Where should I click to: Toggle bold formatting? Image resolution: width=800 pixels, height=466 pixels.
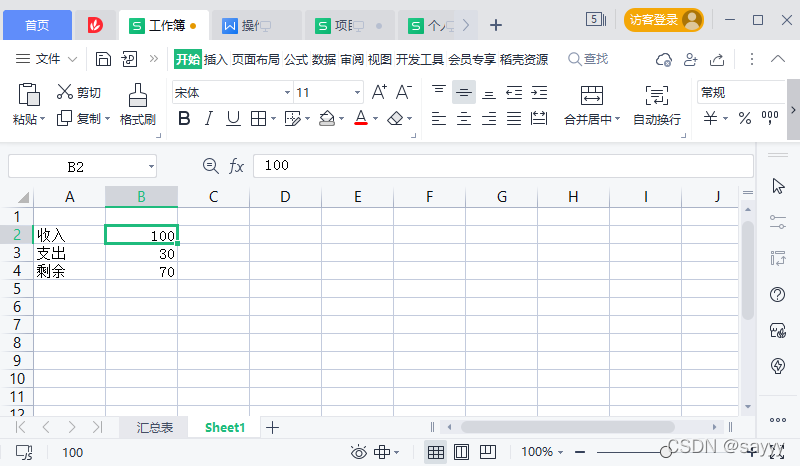(x=184, y=119)
